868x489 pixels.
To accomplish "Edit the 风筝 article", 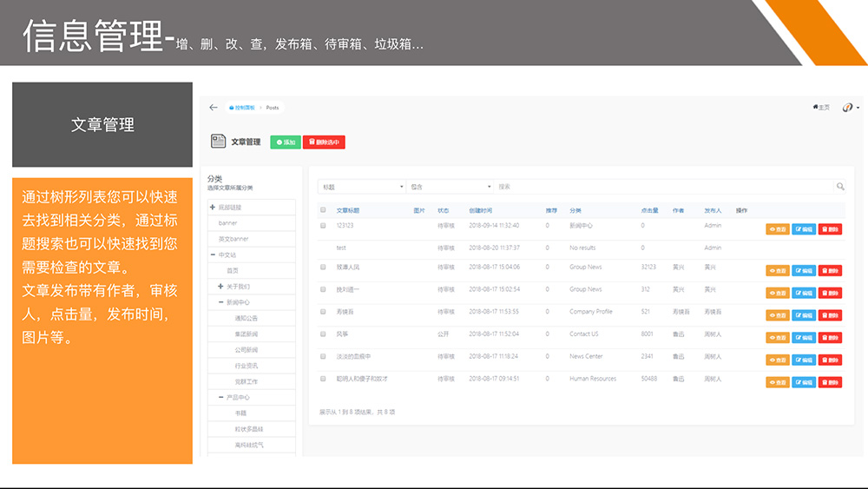I will click(x=804, y=338).
